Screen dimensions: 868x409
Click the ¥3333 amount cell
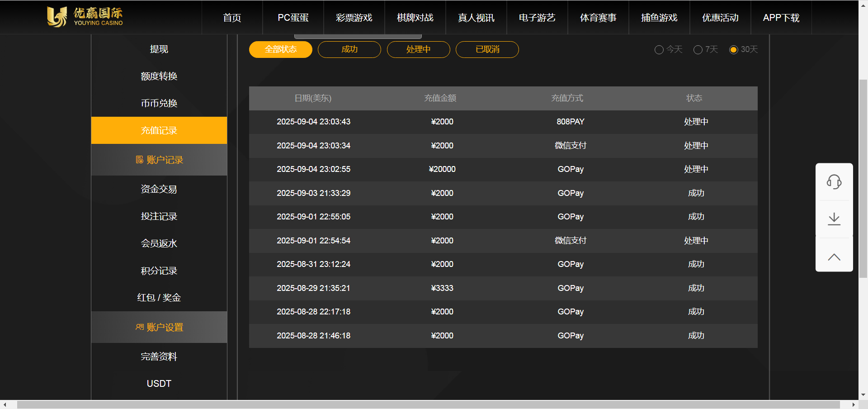[x=442, y=288]
